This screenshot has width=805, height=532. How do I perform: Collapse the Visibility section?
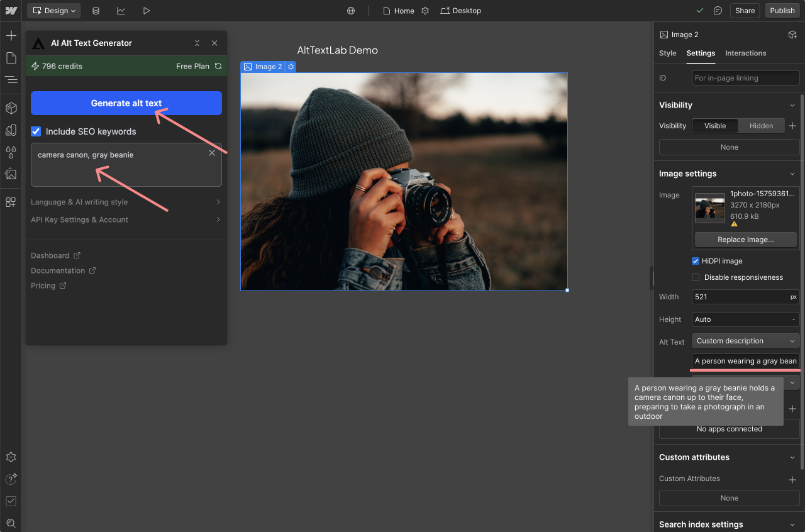pyautogui.click(x=792, y=105)
